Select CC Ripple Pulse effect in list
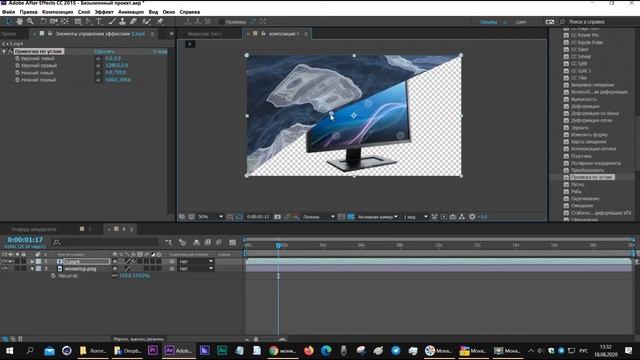This screenshot has width=640, height=360. 587,42
